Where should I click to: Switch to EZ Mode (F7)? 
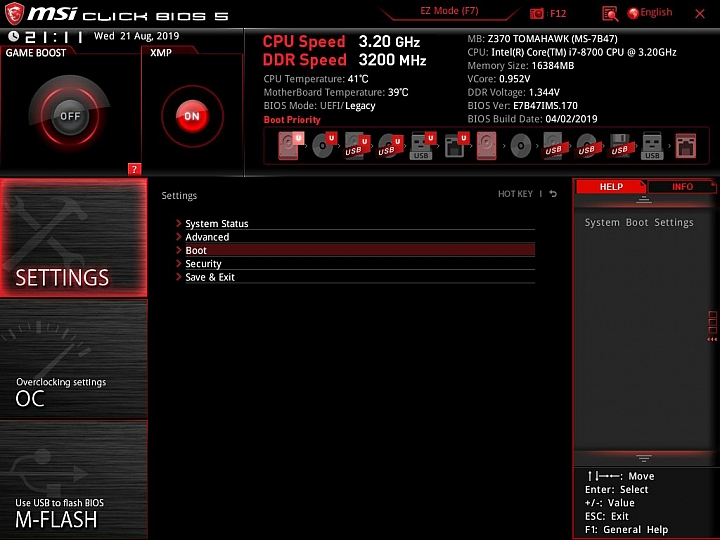coord(449,11)
